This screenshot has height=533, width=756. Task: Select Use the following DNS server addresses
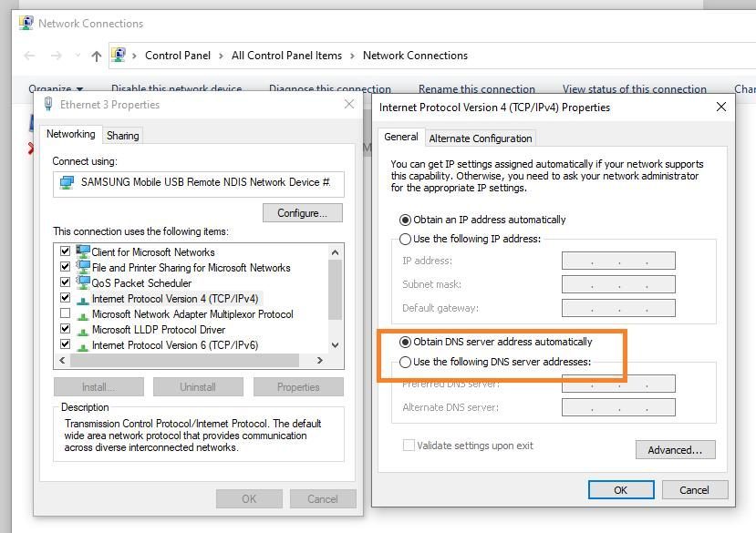(x=495, y=362)
